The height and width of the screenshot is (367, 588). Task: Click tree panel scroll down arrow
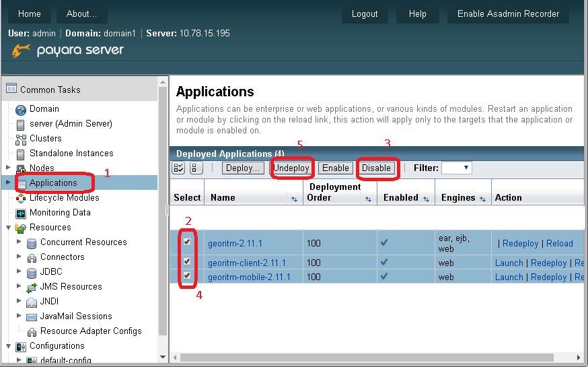(x=163, y=357)
